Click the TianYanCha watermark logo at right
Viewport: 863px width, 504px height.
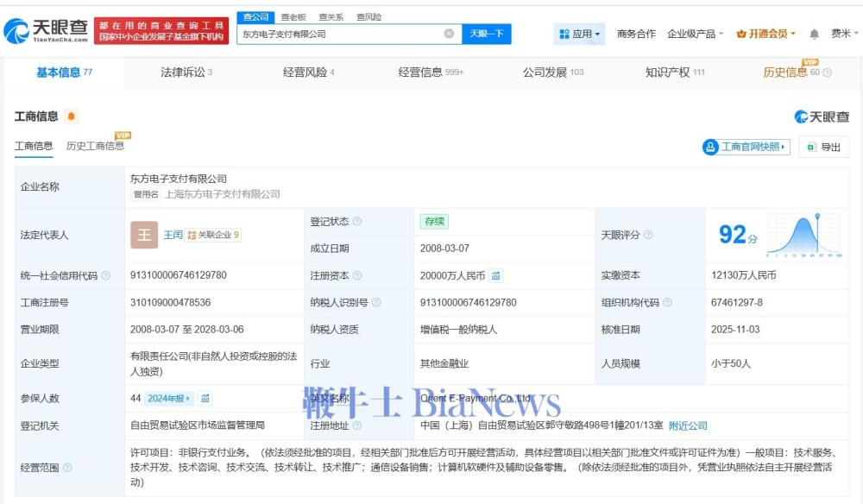(822, 117)
